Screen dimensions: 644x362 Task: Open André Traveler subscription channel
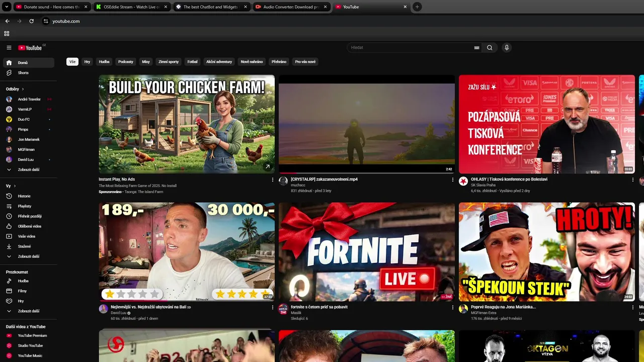pyautogui.click(x=29, y=99)
